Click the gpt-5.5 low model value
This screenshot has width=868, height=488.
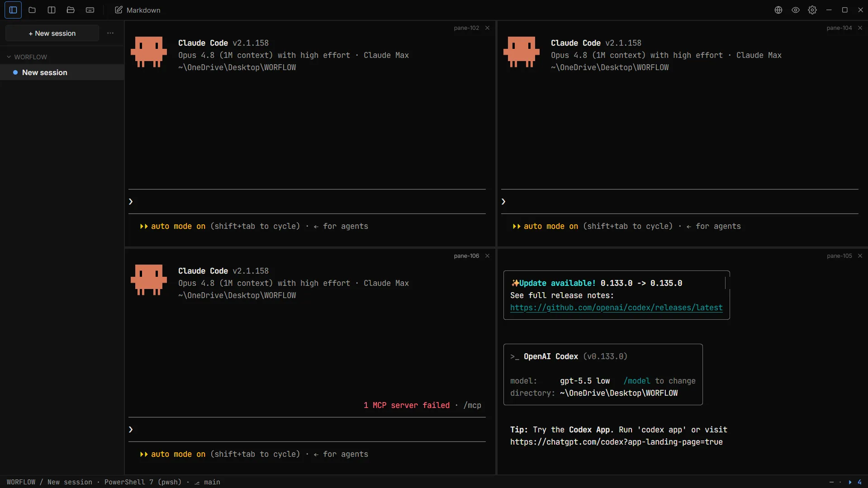coord(585,381)
